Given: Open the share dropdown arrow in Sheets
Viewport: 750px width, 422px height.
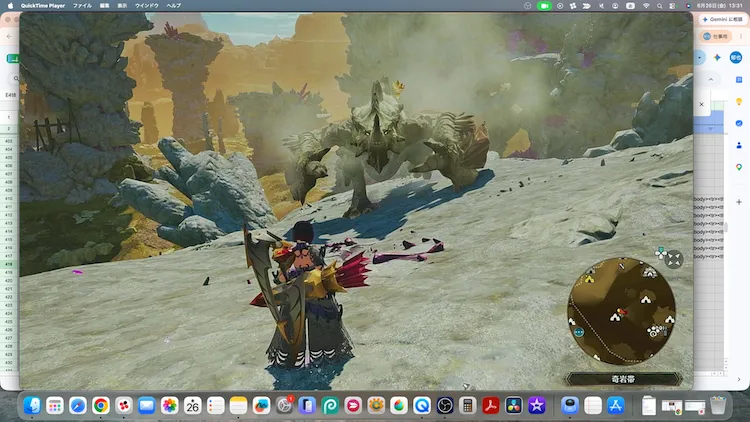Looking at the screenshot, I should (x=700, y=57).
